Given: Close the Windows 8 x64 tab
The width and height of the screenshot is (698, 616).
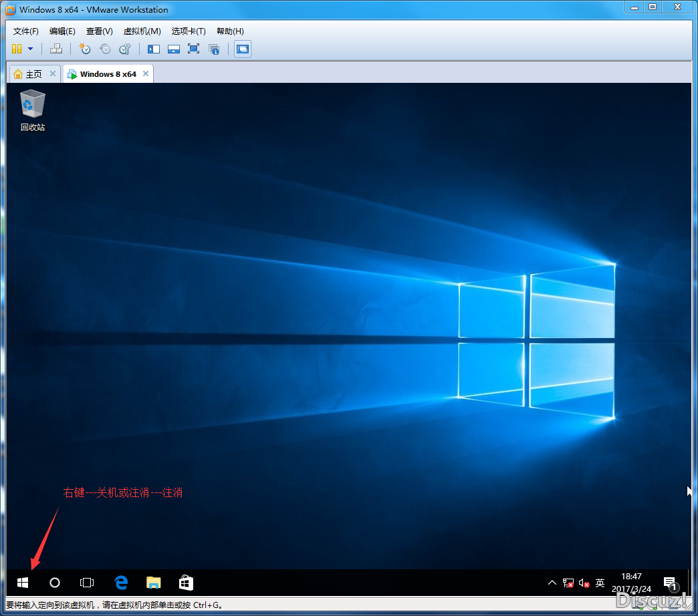Looking at the screenshot, I should [146, 73].
